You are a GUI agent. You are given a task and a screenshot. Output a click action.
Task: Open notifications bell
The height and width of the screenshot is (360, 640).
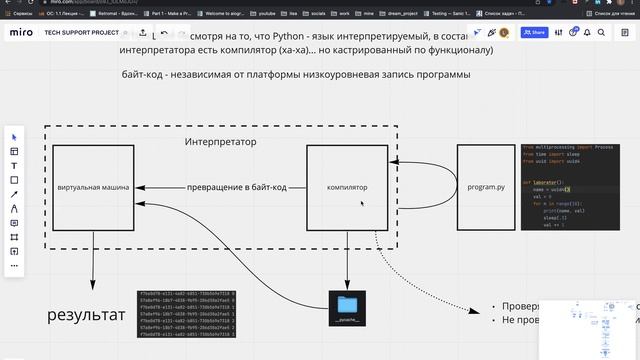pyautogui.click(x=587, y=32)
